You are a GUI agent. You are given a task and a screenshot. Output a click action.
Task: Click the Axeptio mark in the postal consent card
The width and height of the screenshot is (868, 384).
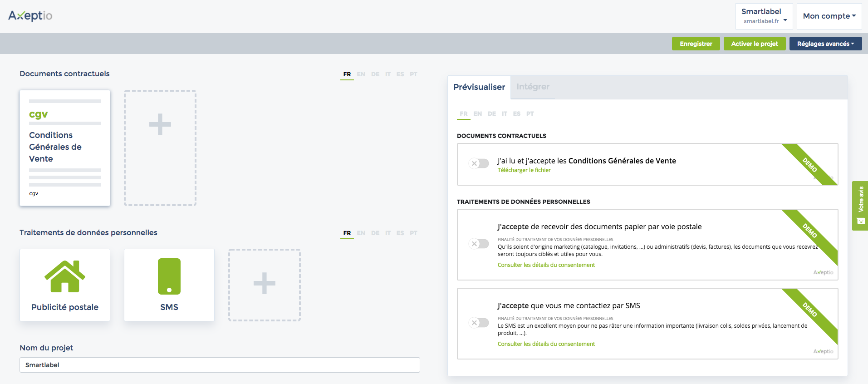pyautogui.click(x=823, y=272)
